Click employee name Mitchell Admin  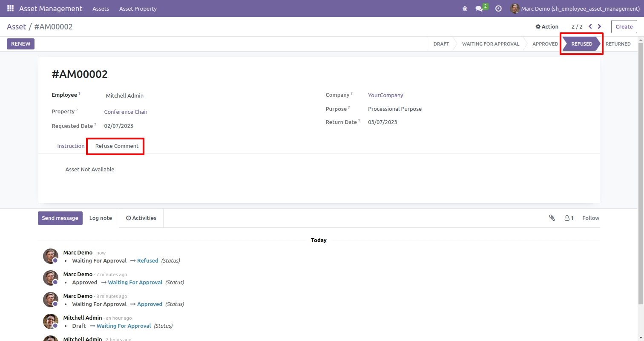(125, 95)
